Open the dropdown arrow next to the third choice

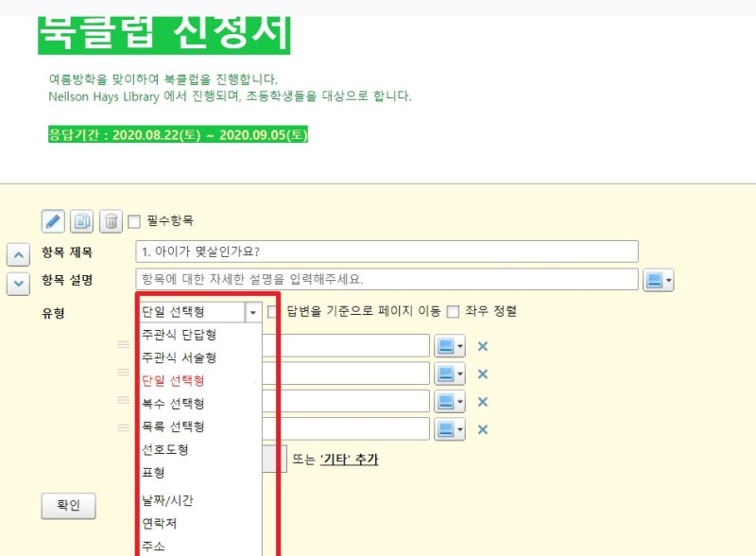(460, 400)
